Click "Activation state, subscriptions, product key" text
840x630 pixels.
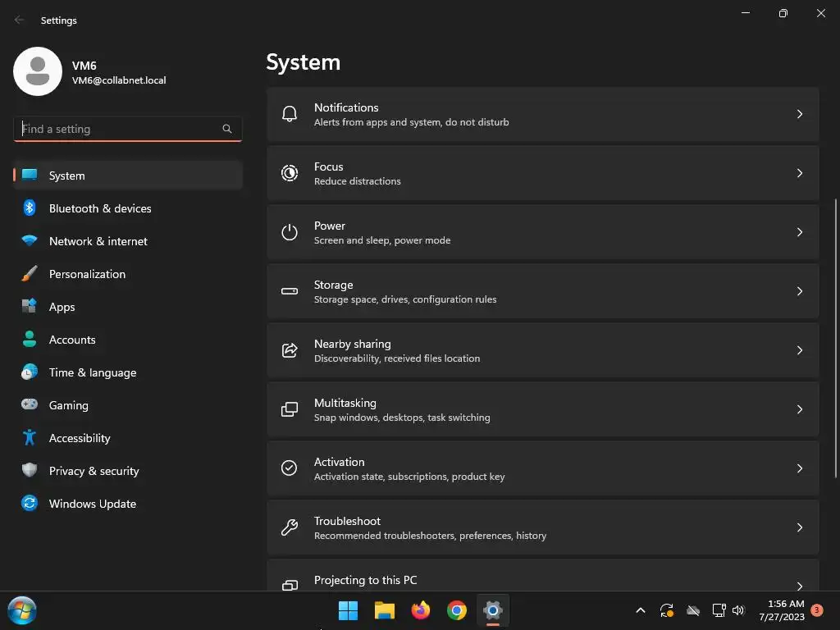409,477
